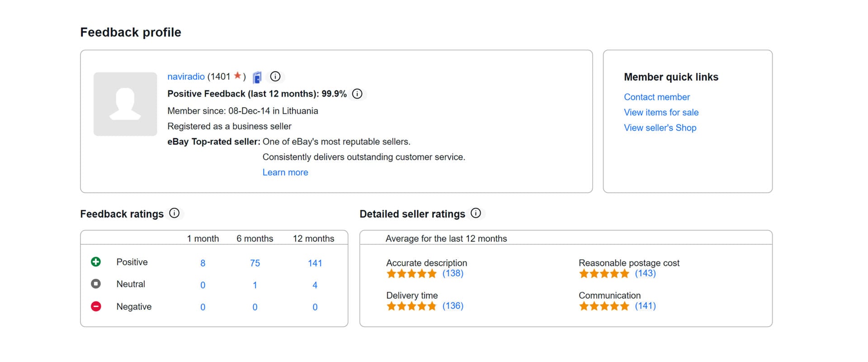Viewport: 868px width, 362px height.
Task: Open the naviradio username link
Action: pyautogui.click(x=186, y=76)
